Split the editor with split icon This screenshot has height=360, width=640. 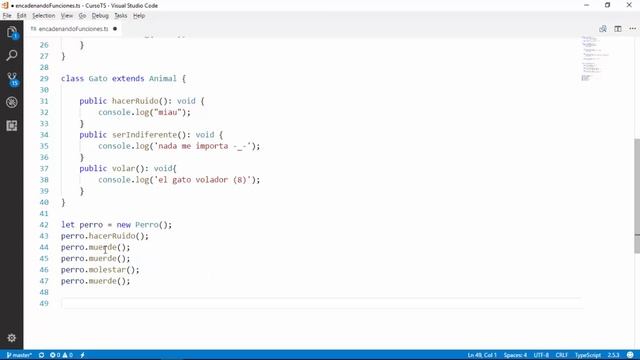[x=618, y=29]
